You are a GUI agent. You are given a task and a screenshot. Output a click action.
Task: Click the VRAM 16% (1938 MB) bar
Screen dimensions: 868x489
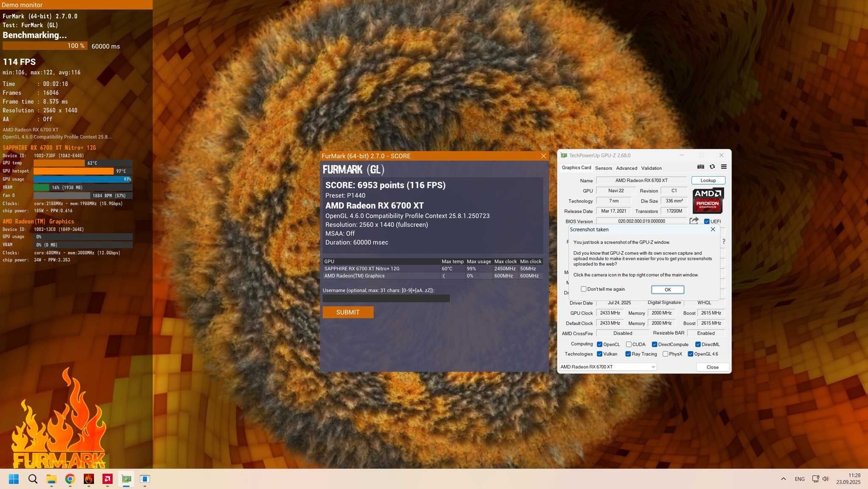tap(83, 187)
